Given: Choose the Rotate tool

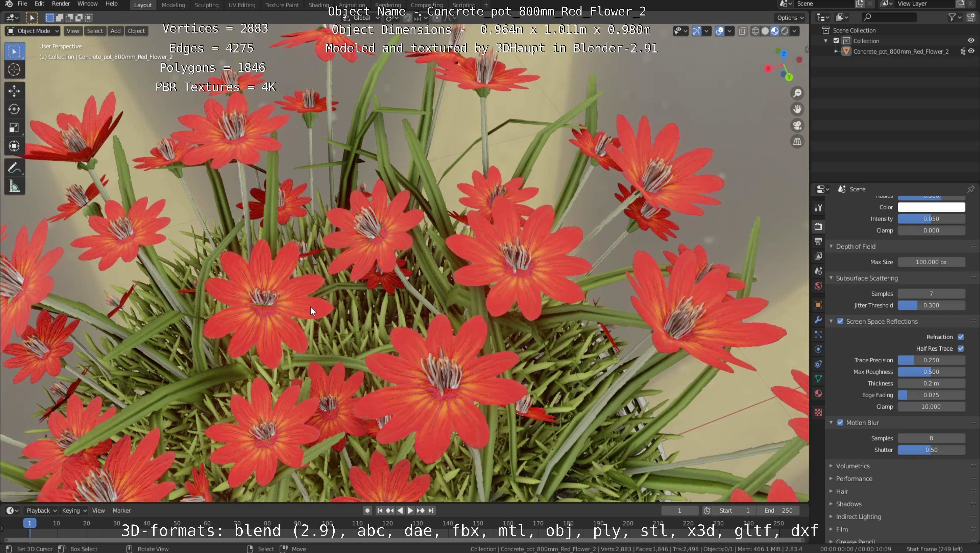Looking at the screenshot, I should 14,109.
